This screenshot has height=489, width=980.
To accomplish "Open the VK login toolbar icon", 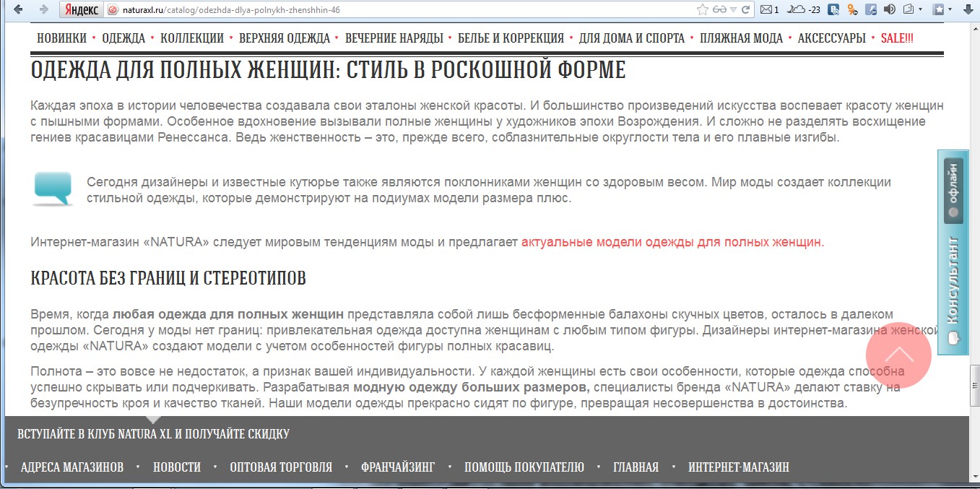I will [833, 9].
